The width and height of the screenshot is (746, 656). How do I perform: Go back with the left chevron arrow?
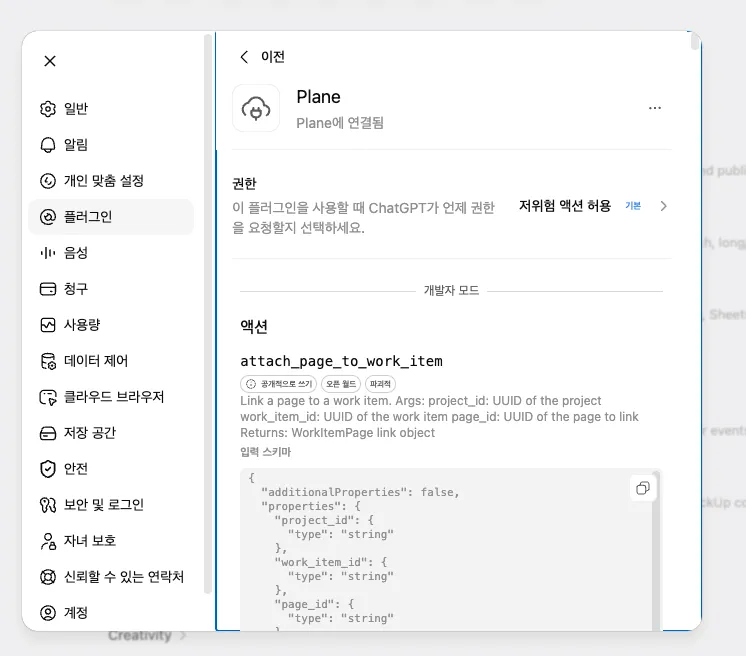coord(245,57)
